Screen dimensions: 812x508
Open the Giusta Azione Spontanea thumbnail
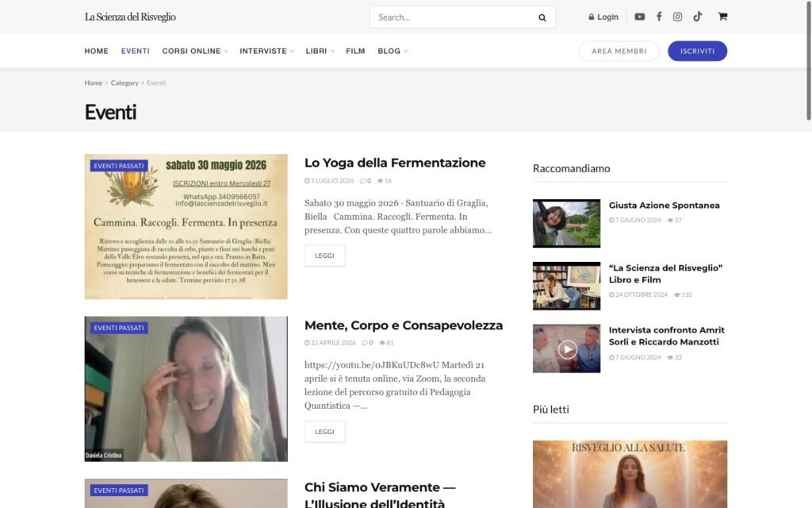coord(566,223)
